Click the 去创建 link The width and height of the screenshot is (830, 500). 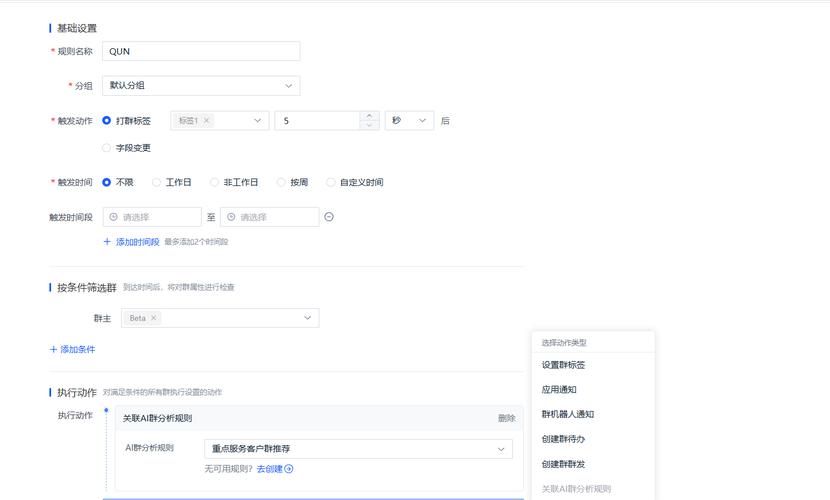pos(269,469)
